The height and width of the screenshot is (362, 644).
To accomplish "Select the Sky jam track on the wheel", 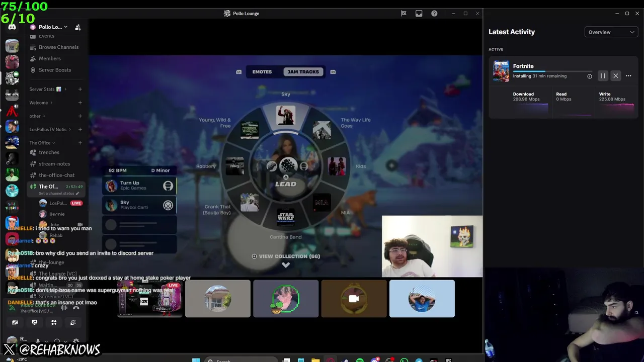I will point(286,116).
